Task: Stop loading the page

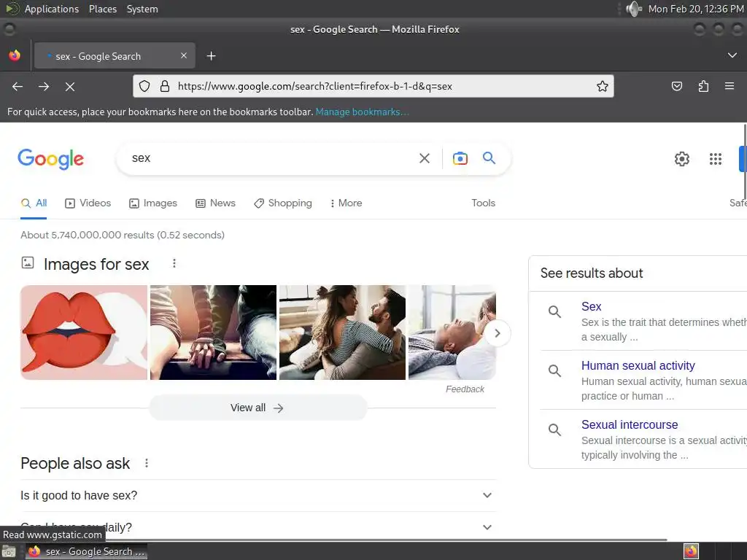Action: 70,86
